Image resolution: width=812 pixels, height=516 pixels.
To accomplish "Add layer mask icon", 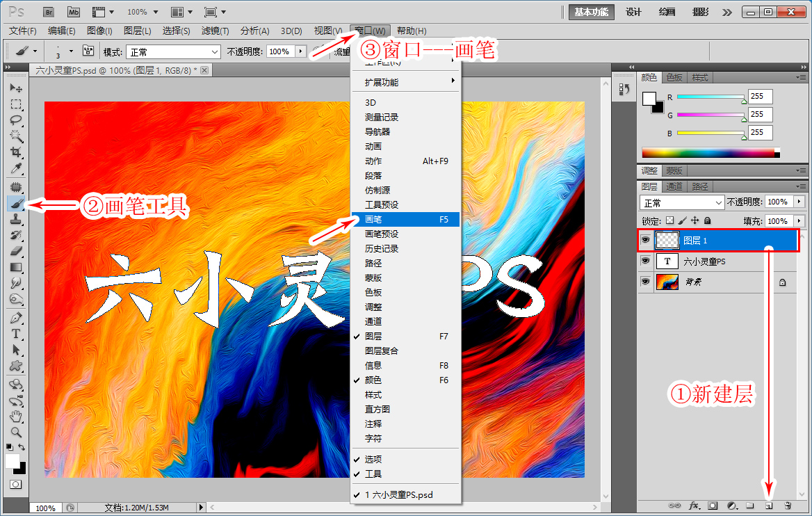I will tap(713, 506).
